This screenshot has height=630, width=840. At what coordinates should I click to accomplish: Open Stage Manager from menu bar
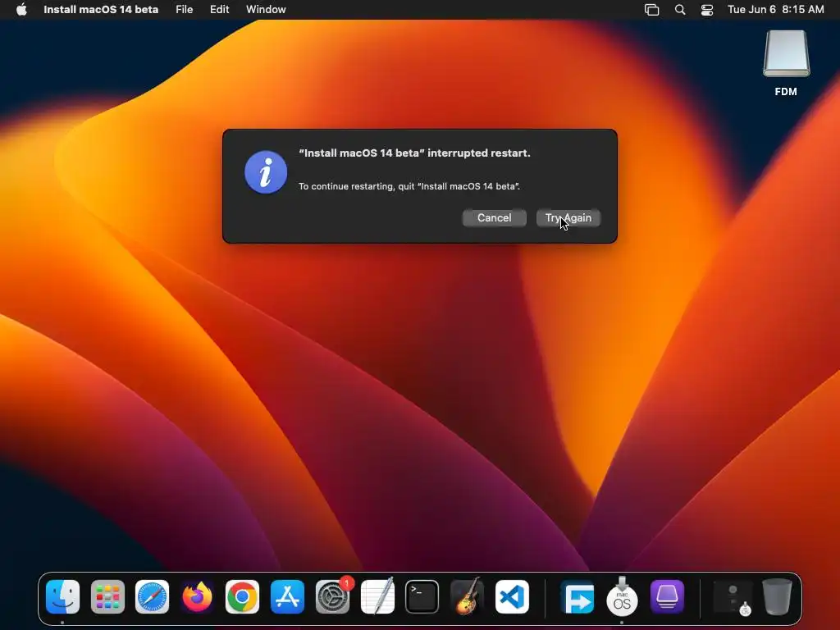[x=651, y=10]
